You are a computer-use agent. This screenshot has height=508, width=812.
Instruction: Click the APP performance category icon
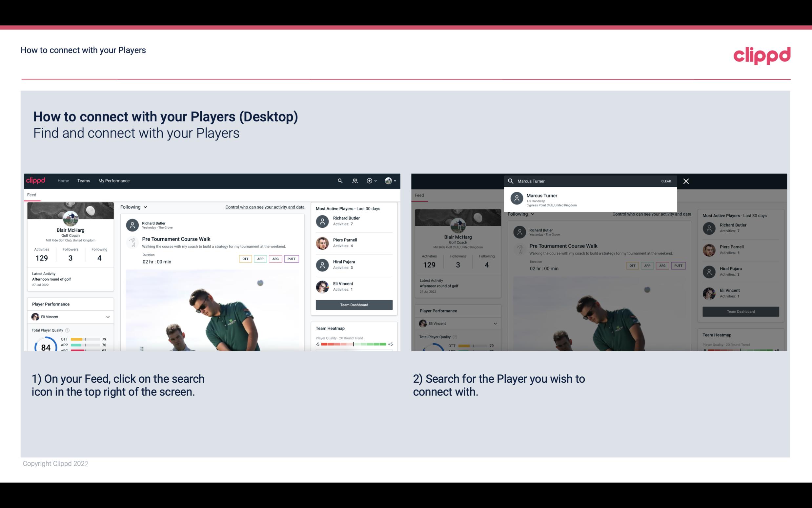coord(259,258)
